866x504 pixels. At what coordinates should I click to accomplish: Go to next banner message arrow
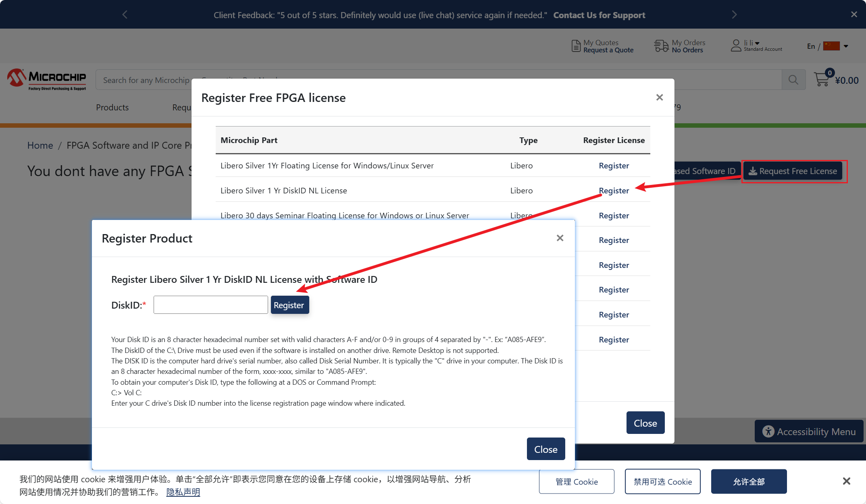point(734,15)
